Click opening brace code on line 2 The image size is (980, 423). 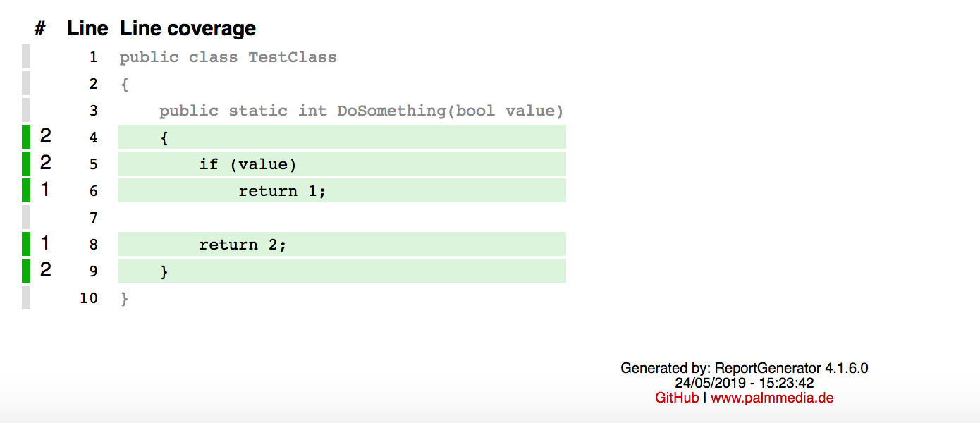[125, 84]
